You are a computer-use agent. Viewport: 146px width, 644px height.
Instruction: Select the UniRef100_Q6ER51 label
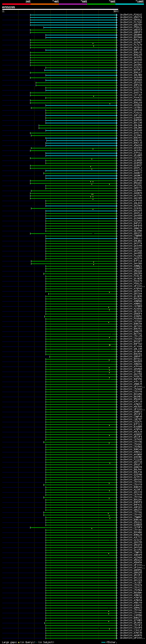(131, 570)
